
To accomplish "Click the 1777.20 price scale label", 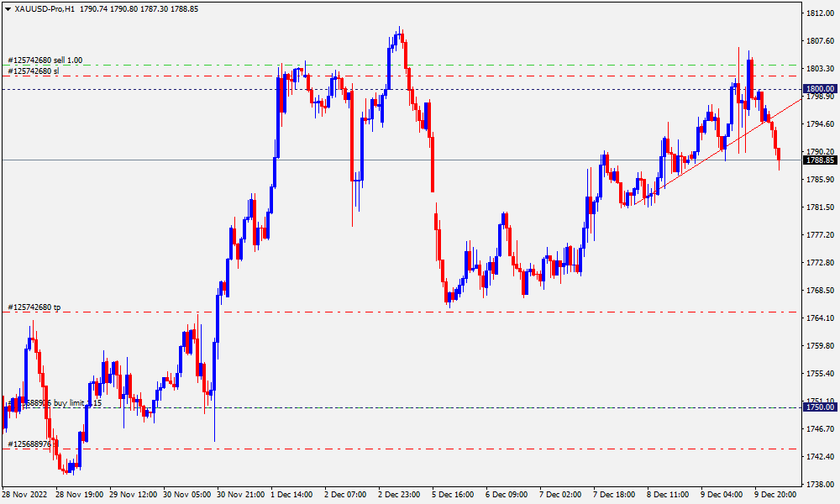I will 820,234.
